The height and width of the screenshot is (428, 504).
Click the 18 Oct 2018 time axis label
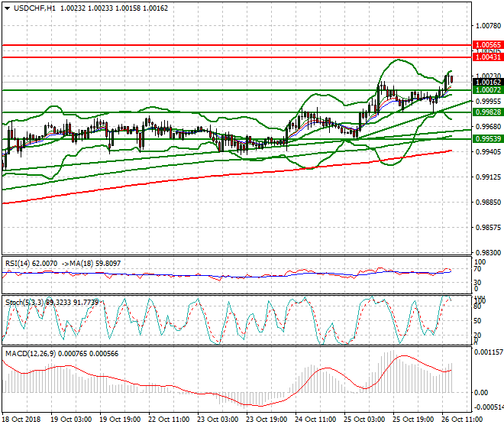[x=21, y=420]
